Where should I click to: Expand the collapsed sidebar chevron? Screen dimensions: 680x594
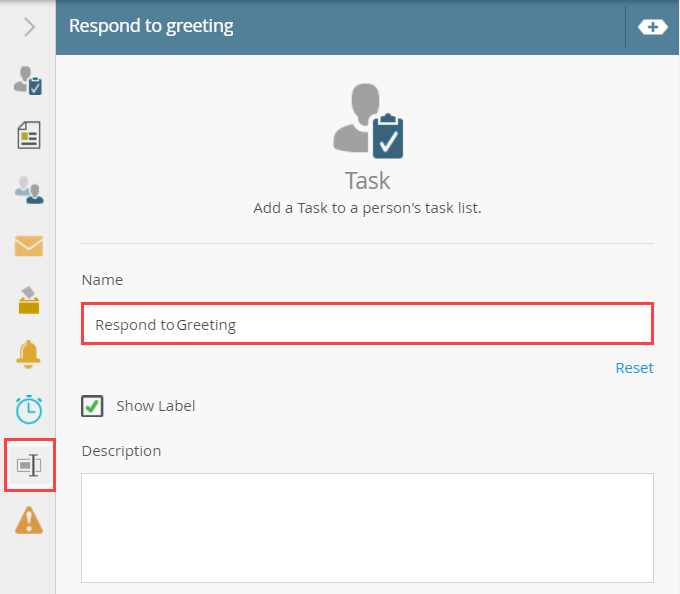(29, 27)
